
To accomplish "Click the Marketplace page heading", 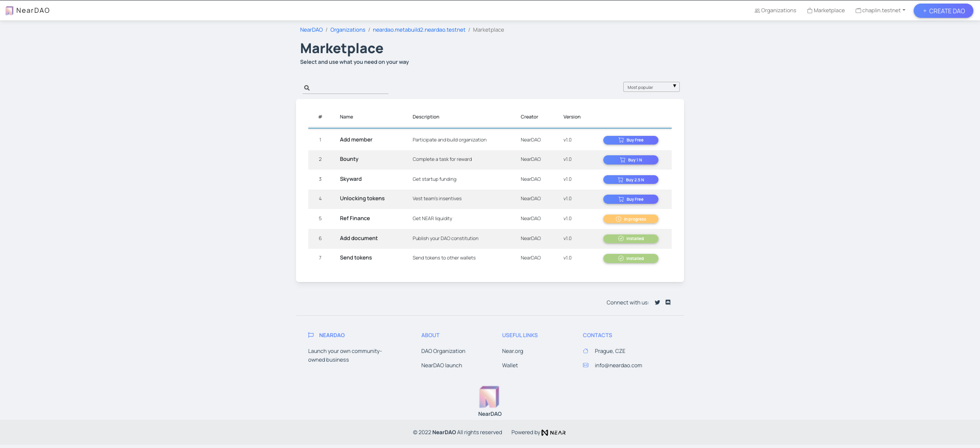I will 341,49.
